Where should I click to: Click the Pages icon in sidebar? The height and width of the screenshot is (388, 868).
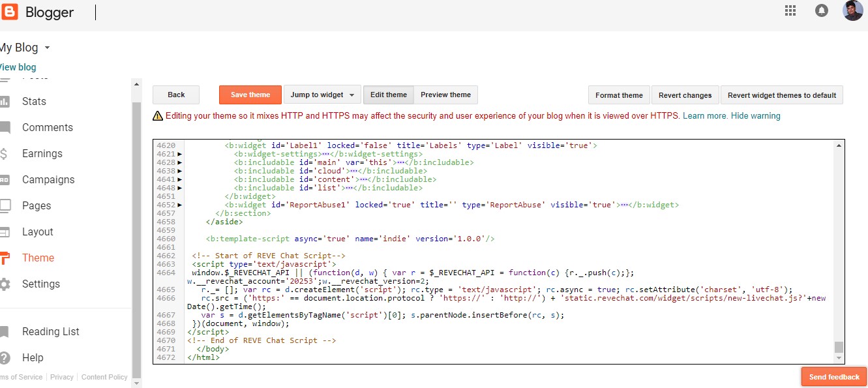(x=5, y=206)
